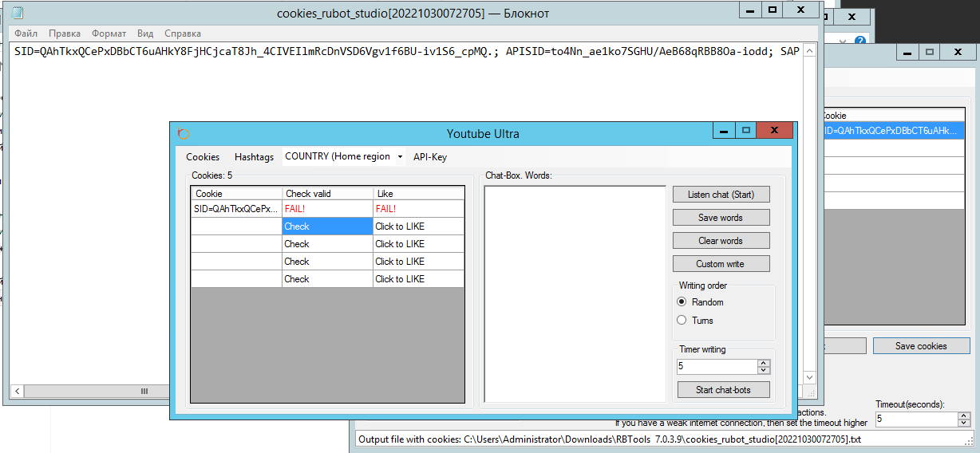Click the Custom write button
Image resolution: width=980 pixels, height=453 pixels.
(721, 264)
